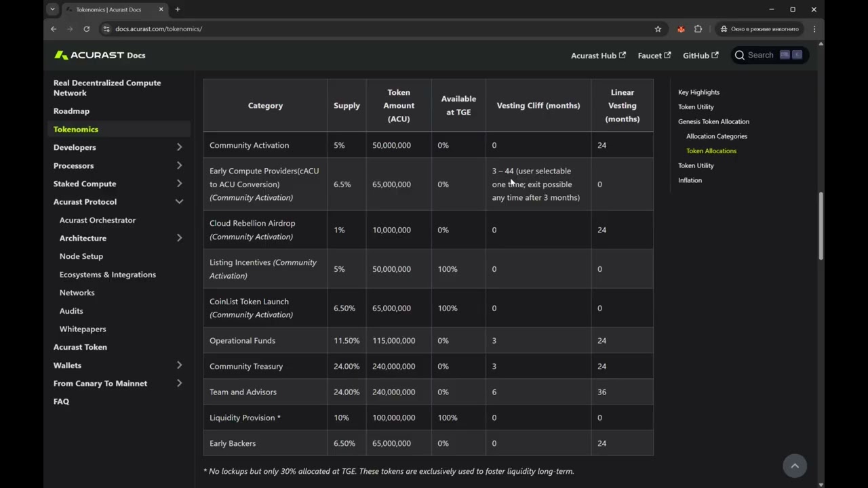This screenshot has height=488, width=868.
Task: Open the Audits page
Action: point(71,311)
